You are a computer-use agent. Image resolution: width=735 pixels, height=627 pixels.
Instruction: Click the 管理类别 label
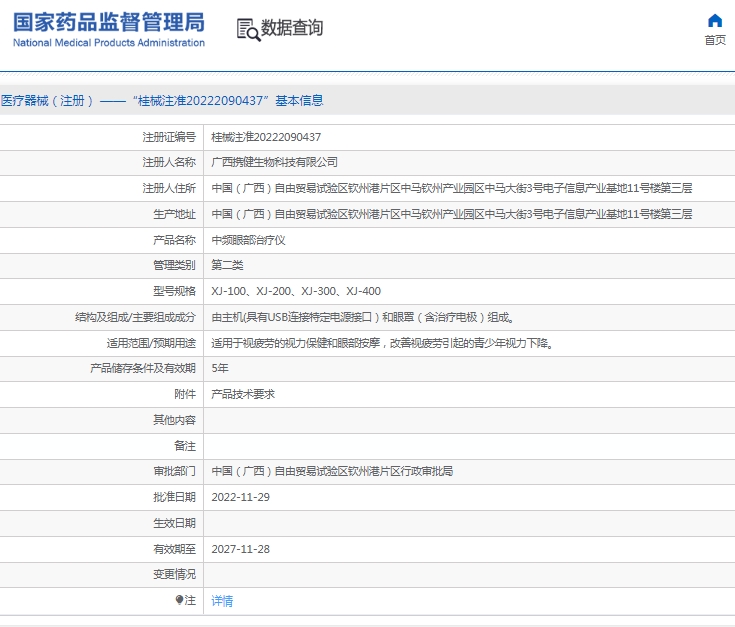pyautogui.click(x=174, y=265)
